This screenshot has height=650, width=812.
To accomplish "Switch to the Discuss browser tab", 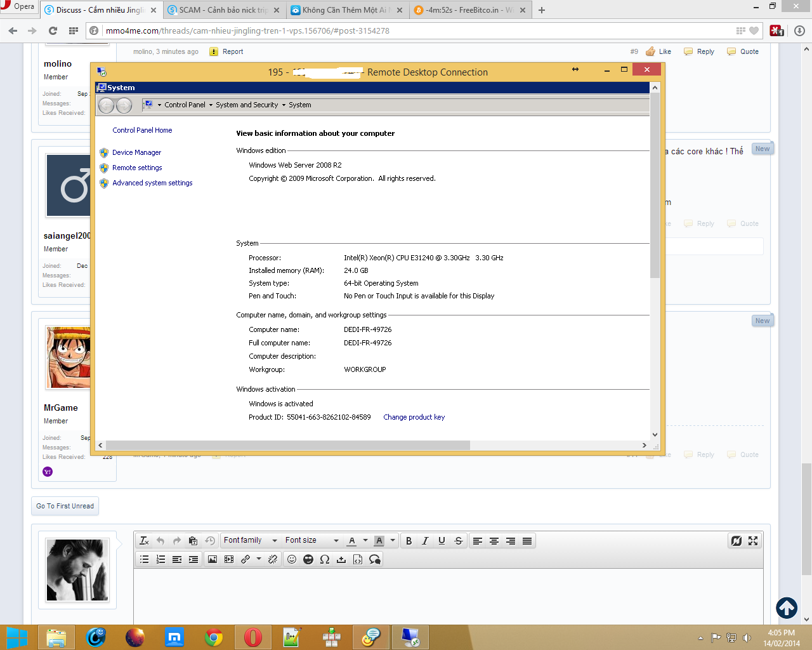I will [100, 10].
